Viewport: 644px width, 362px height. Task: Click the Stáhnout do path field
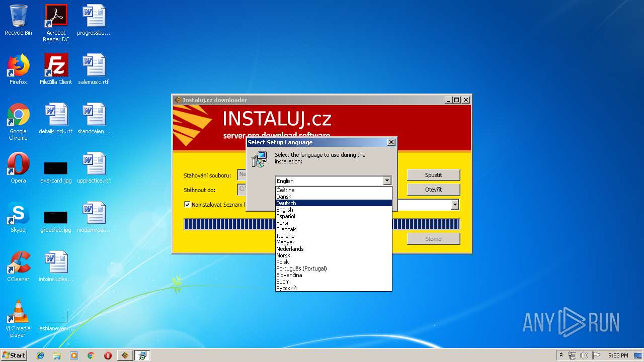(x=242, y=190)
